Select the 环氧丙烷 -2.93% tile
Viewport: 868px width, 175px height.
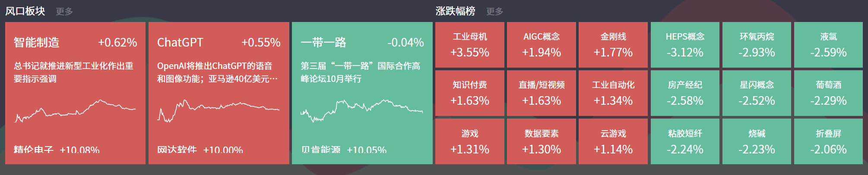coord(757,45)
